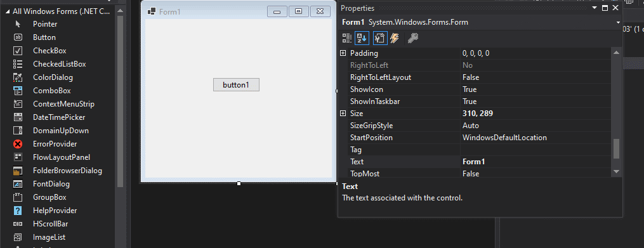Screen dimensions: 644x248
Task: Toggle ShowIcon value True
Action: pos(470,89)
